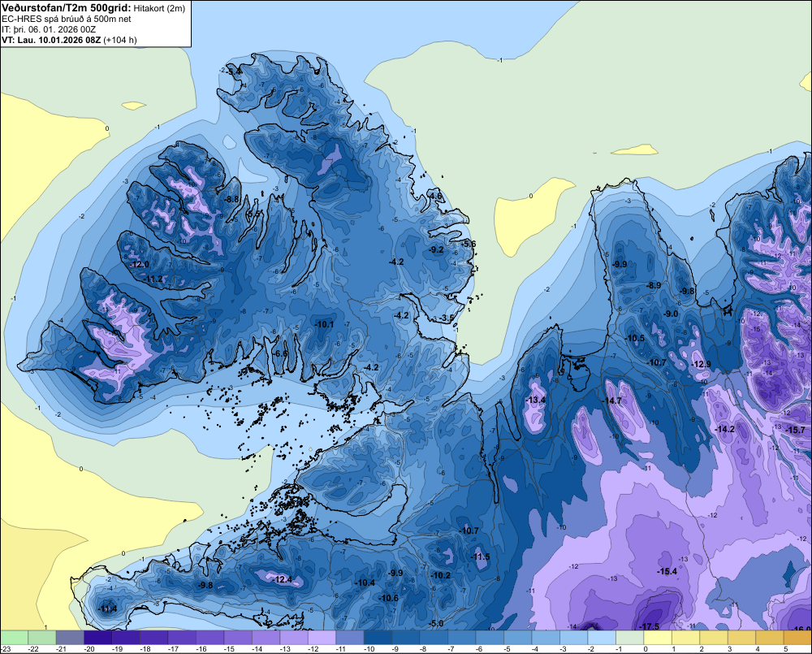812x654 pixels.
Task: Click the -12.4 temperature label
Action: pyautogui.click(x=283, y=579)
